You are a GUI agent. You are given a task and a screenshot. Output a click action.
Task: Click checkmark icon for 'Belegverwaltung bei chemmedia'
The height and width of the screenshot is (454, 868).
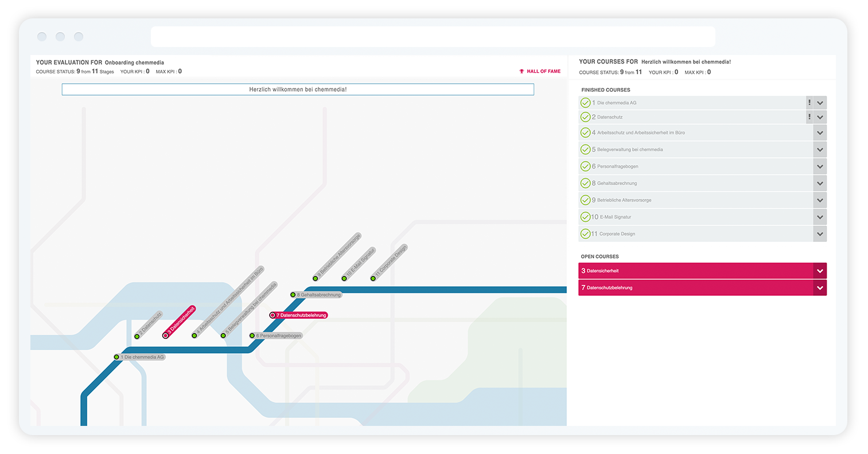tap(585, 150)
